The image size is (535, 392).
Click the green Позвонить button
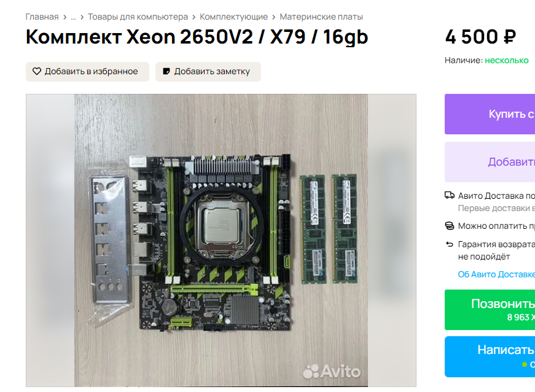pos(490,310)
